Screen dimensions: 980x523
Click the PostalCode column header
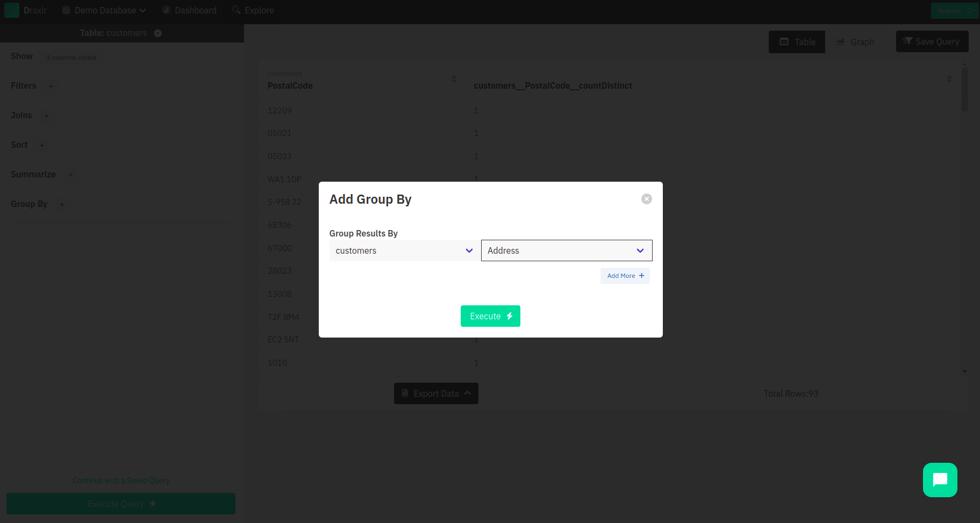click(x=290, y=86)
